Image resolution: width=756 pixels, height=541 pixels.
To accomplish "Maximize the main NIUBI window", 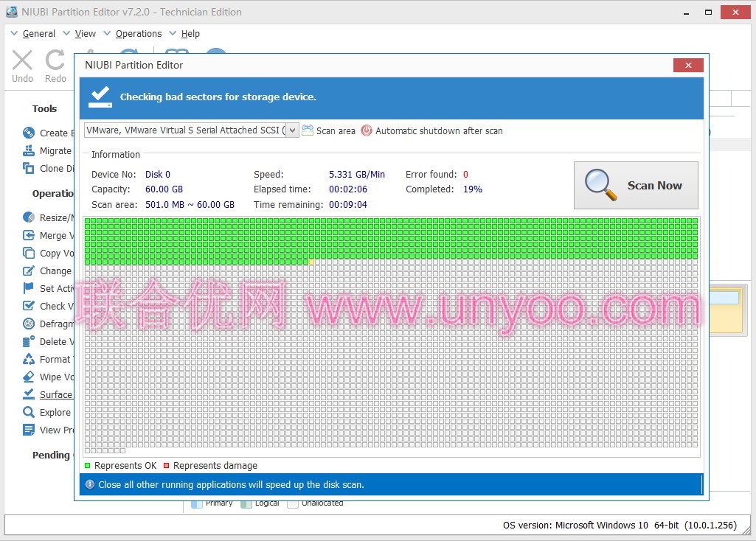I will (708, 12).
